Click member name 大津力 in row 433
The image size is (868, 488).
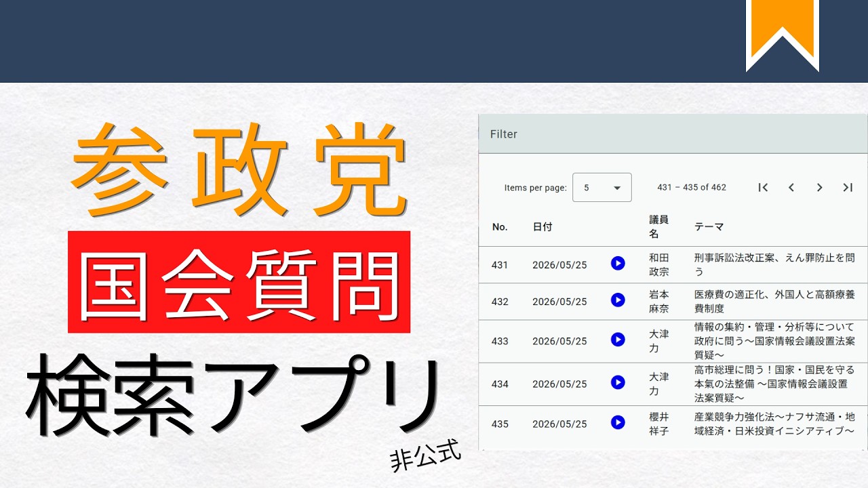click(x=659, y=341)
